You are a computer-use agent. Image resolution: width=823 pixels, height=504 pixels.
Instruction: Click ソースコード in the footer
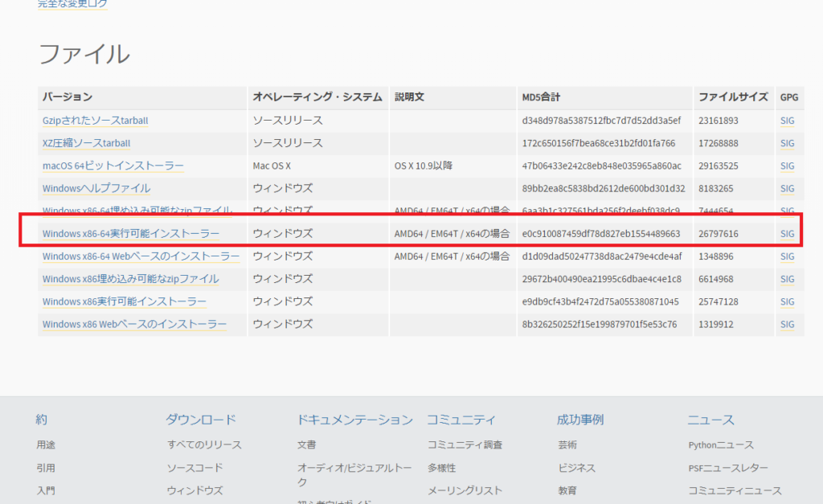pos(190,467)
